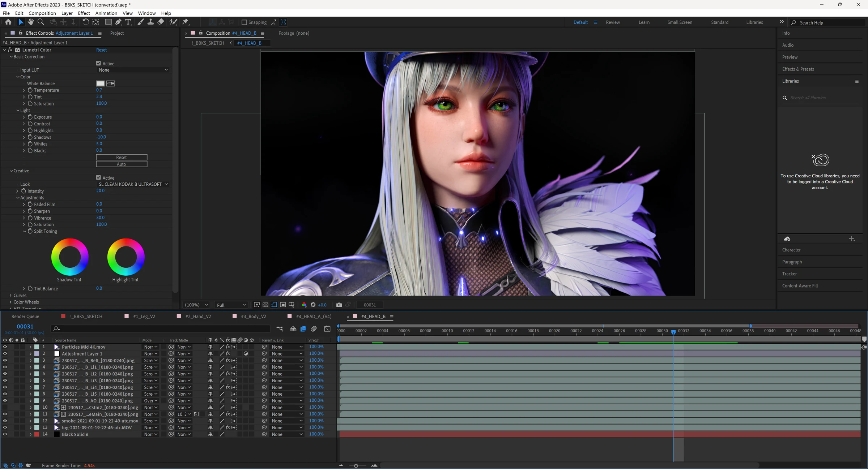
Task: Click Reset button under Light section
Action: click(x=122, y=157)
